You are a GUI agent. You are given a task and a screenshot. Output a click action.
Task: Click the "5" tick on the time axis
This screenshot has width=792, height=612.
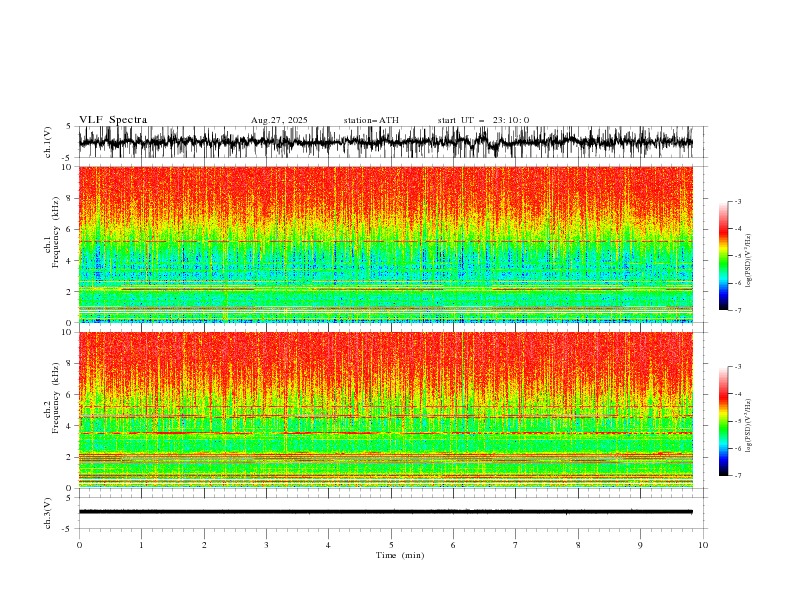point(391,545)
